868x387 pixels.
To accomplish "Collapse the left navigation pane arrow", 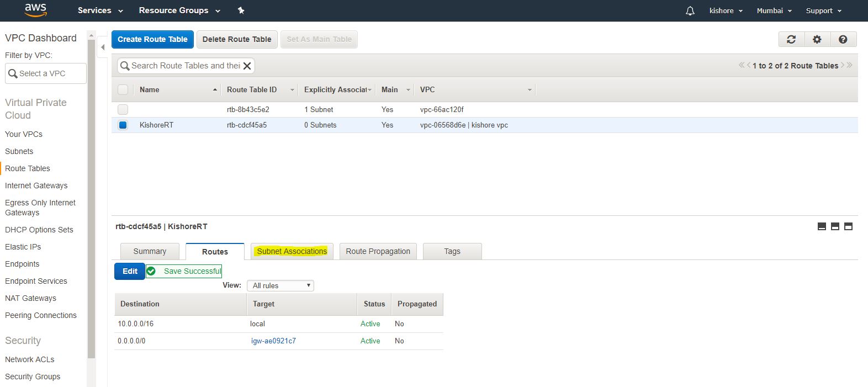I will pyautogui.click(x=103, y=47).
